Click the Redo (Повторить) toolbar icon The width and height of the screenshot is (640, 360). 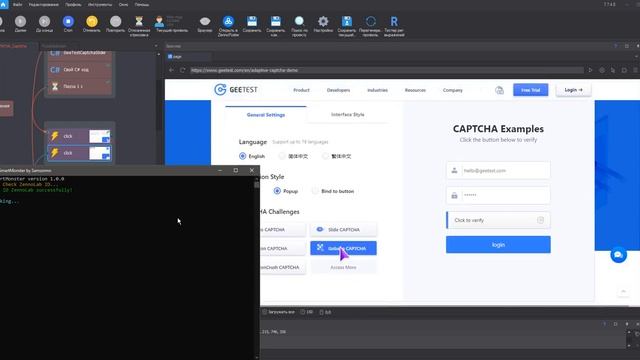116,21
